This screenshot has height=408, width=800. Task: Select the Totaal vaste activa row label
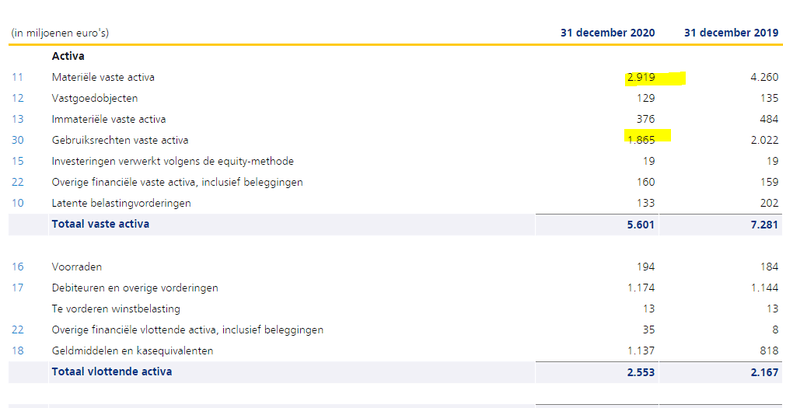(x=99, y=224)
